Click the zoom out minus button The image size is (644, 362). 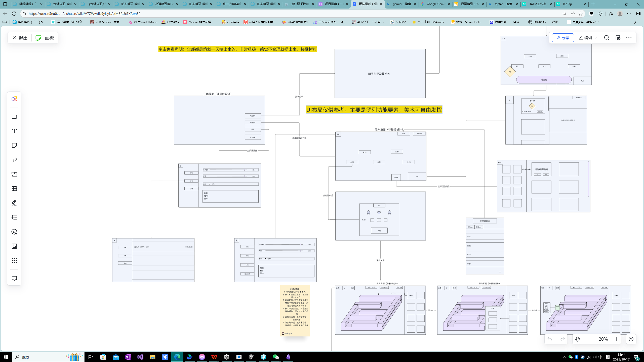pos(590,339)
